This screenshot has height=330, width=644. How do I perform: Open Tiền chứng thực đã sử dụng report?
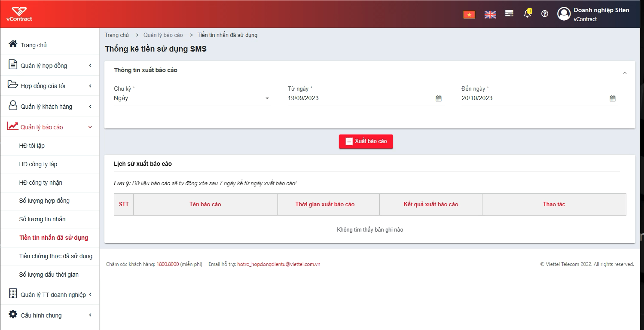click(x=56, y=256)
